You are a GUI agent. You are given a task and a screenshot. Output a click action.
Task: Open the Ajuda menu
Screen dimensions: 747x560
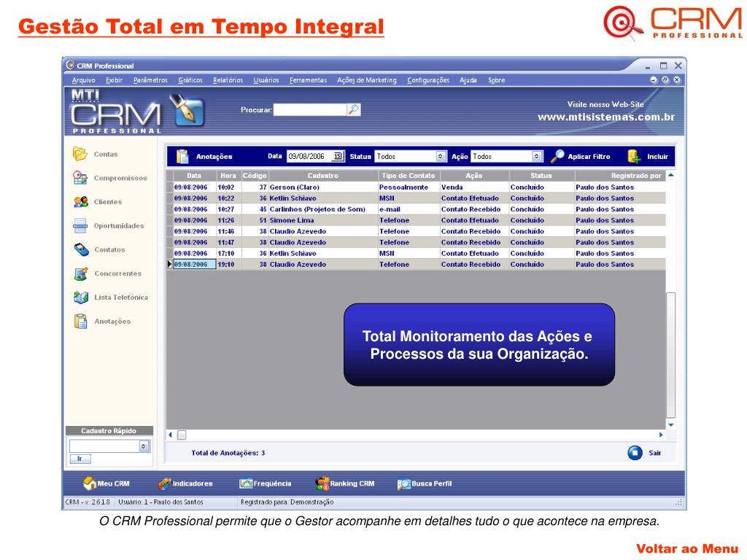[x=468, y=80]
